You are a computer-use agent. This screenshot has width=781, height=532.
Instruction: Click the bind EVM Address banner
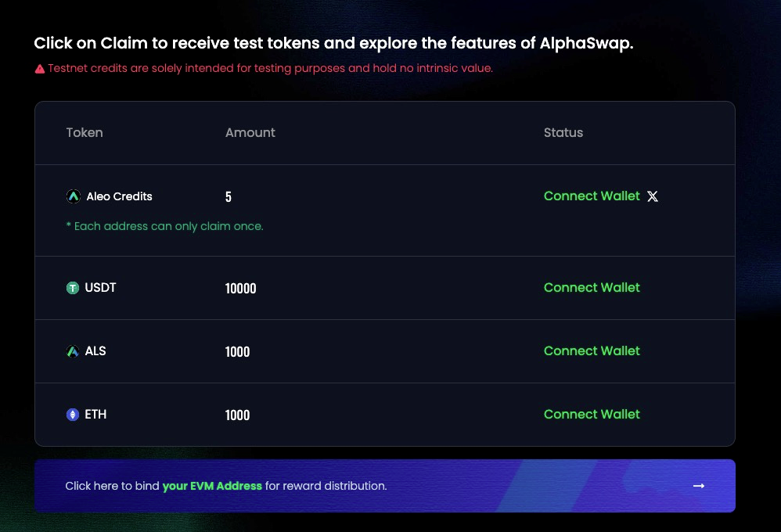385,486
